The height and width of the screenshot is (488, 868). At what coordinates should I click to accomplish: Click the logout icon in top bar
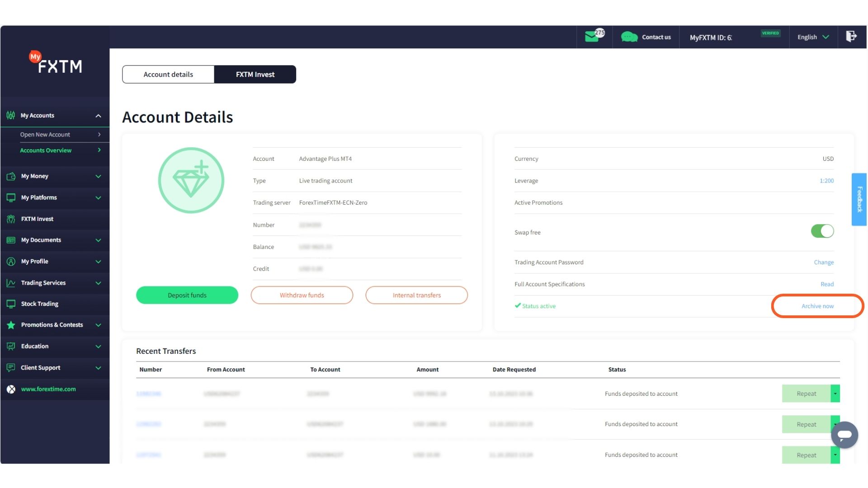851,36
